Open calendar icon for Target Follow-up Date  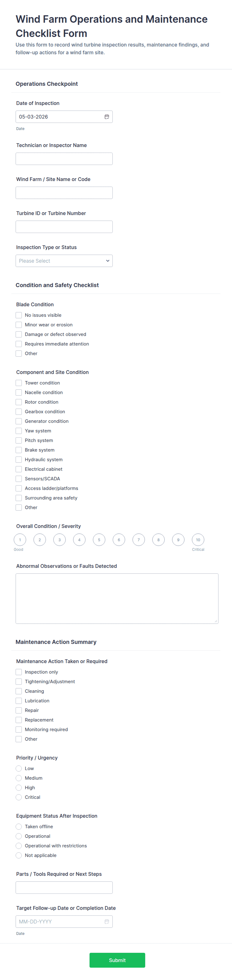coord(107,921)
